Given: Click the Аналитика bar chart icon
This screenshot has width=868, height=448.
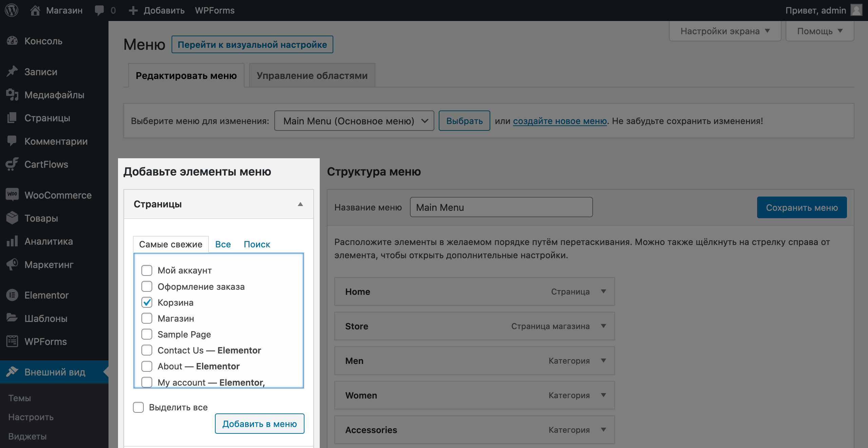Looking at the screenshot, I should tap(12, 241).
